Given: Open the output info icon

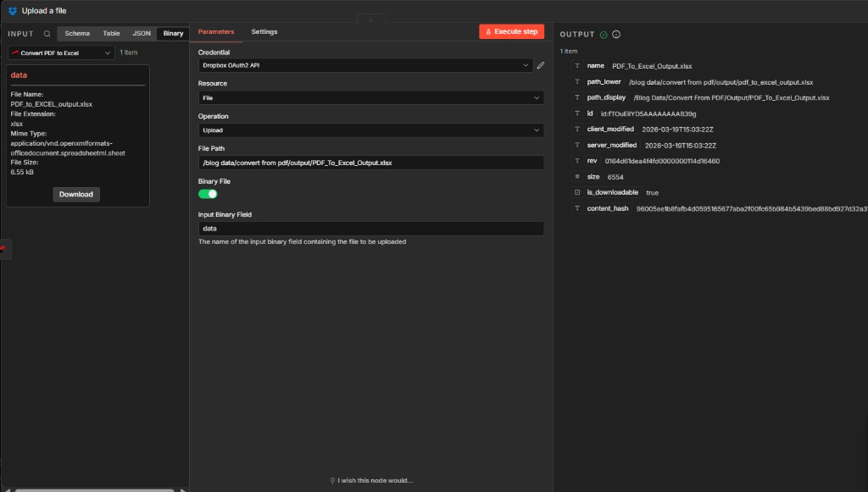Looking at the screenshot, I should point(616,35).
